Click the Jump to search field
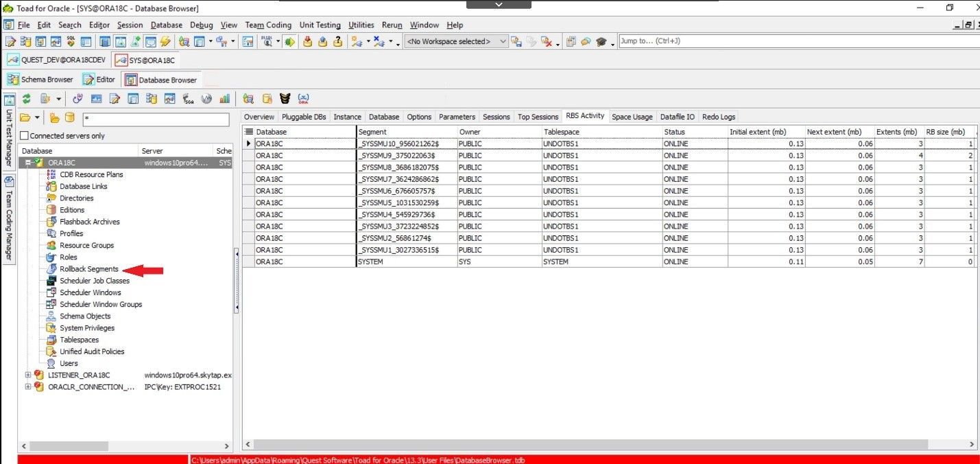 point(798,41)
